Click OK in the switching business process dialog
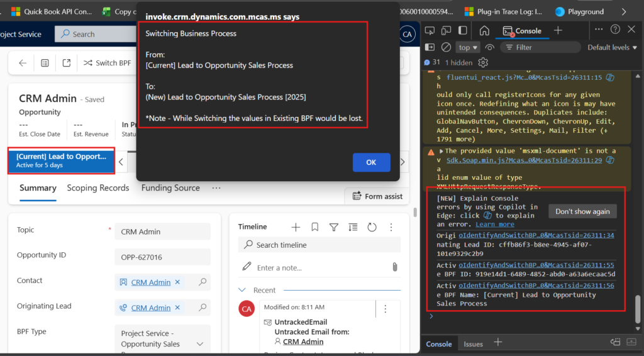This screenshot has width=644, height=356. (x=371, y=162)
